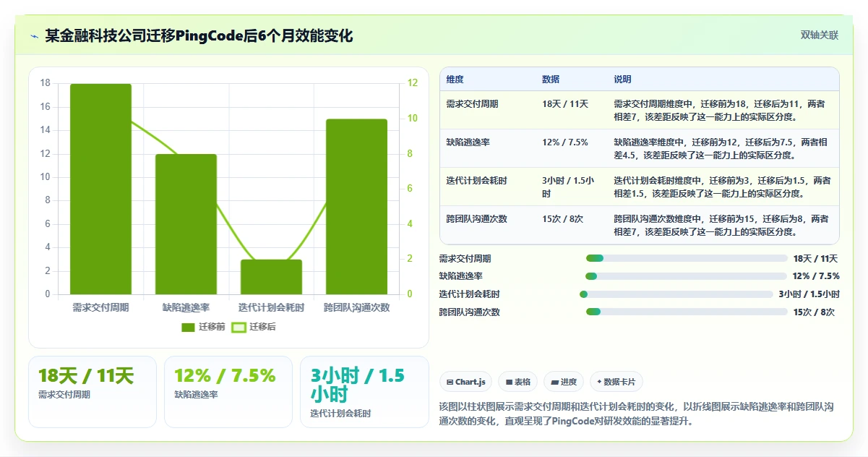This screenshot has height=457, width=868.
Task: Click the 跨团队沟通次数 progress bar
Action: point(687,312)
